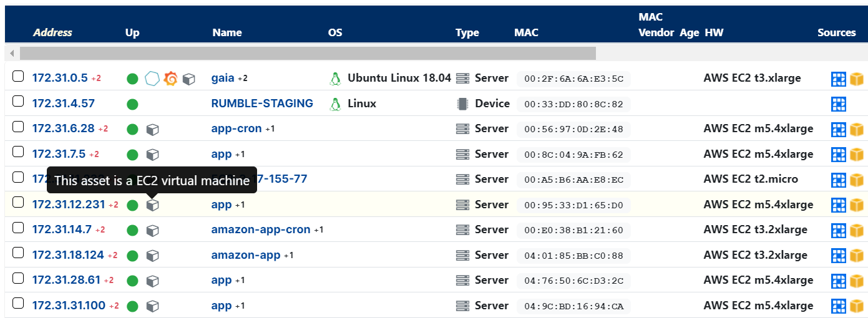Image resolution: width=868 pixels, height=318 pixels.
Task: Click the blue grid source icon for RUMBLE-STAGING
Action: [x=839, y=104]
